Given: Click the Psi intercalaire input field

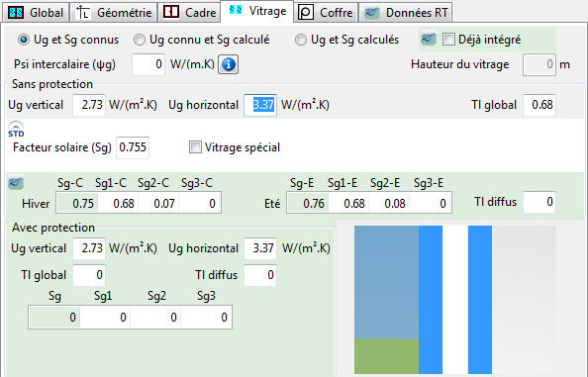Looking at the screenshot, I should point(148,64).
